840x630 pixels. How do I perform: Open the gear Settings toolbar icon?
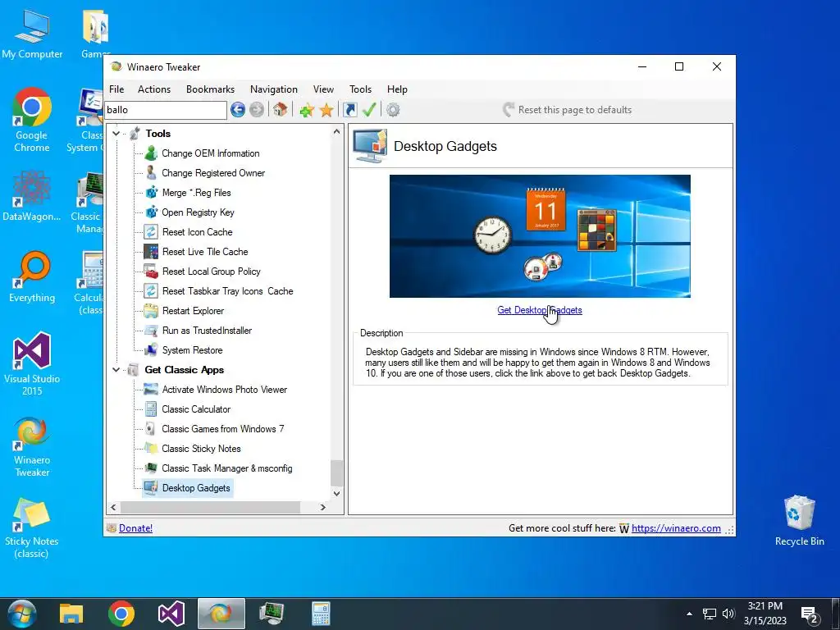tap(393, 110)
